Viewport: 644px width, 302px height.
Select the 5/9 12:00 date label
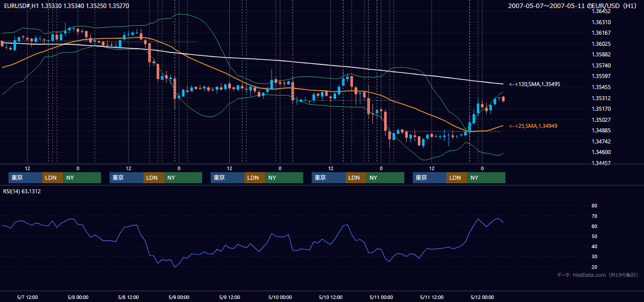tap(229, 297)
